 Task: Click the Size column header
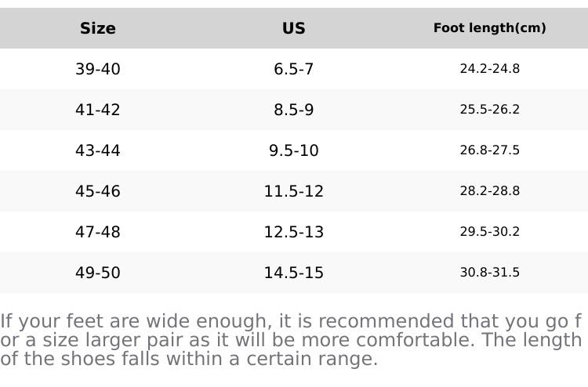pyautogui.click(x=98, y=28)
